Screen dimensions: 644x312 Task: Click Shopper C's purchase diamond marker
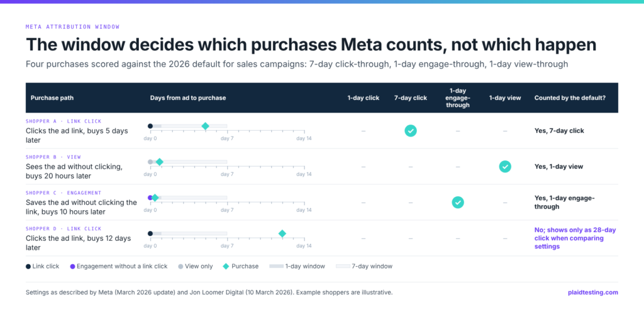pyautogui.click(x=155, y=198)
